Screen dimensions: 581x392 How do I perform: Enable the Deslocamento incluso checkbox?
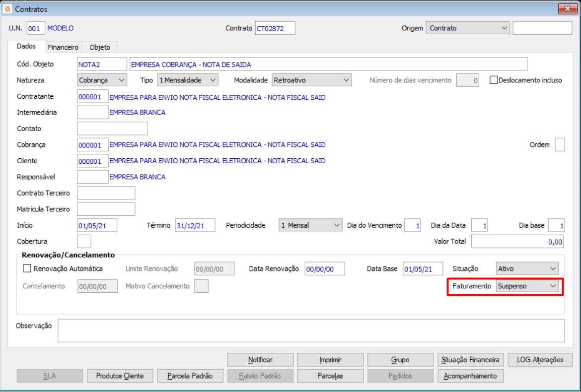[494, 80]
